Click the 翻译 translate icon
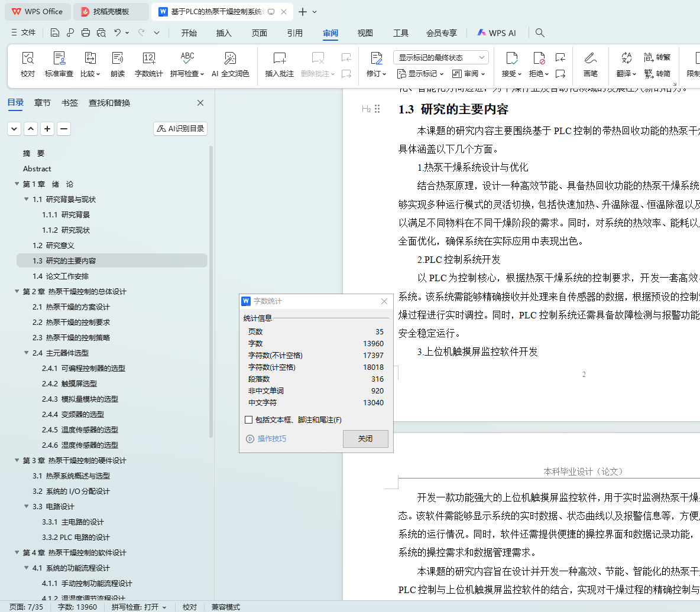The image size is (700, 612). click(x=626, y=58)
